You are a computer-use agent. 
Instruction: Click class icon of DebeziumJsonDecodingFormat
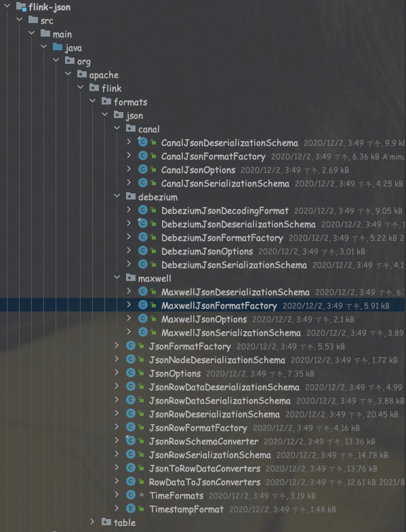point(142,210)
